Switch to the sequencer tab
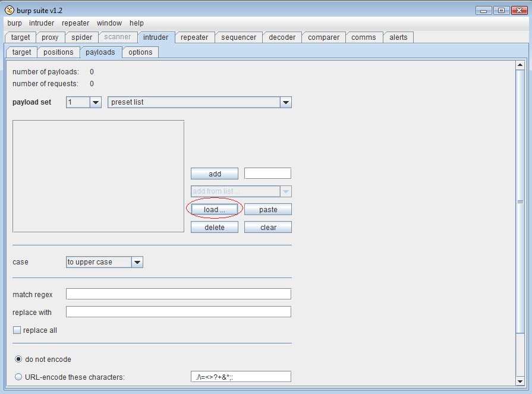The image size is (532, 394). [239, 37]
